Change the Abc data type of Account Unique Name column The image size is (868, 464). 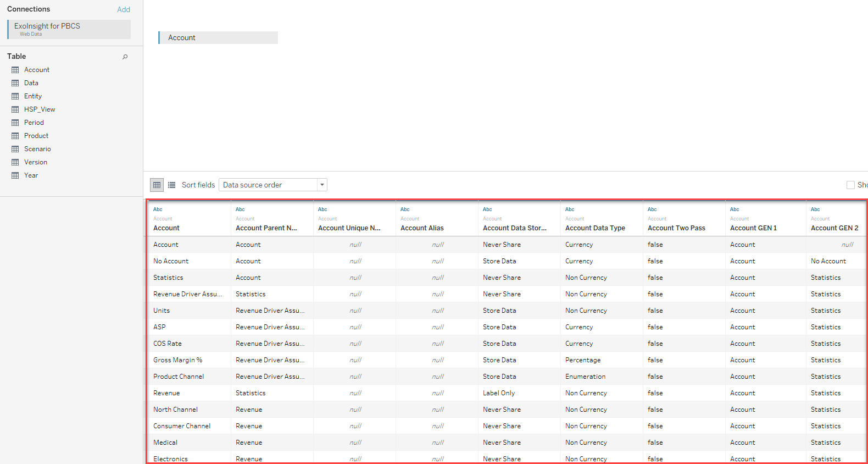point(322,209)
